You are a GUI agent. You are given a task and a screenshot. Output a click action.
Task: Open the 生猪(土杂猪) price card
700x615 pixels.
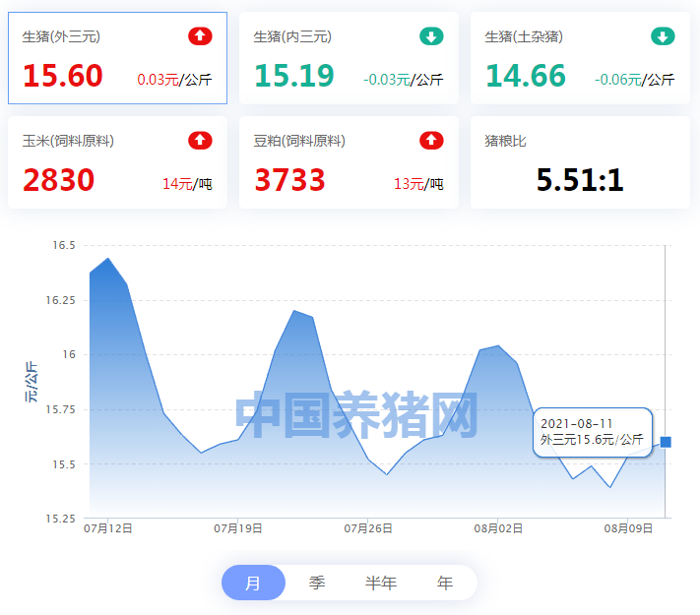[x=580, y=58]
